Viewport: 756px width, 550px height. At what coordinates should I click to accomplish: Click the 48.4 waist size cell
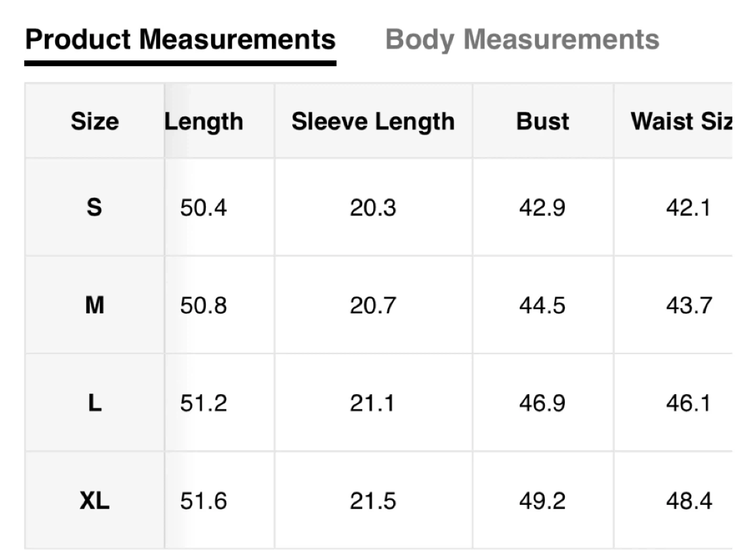689,501
